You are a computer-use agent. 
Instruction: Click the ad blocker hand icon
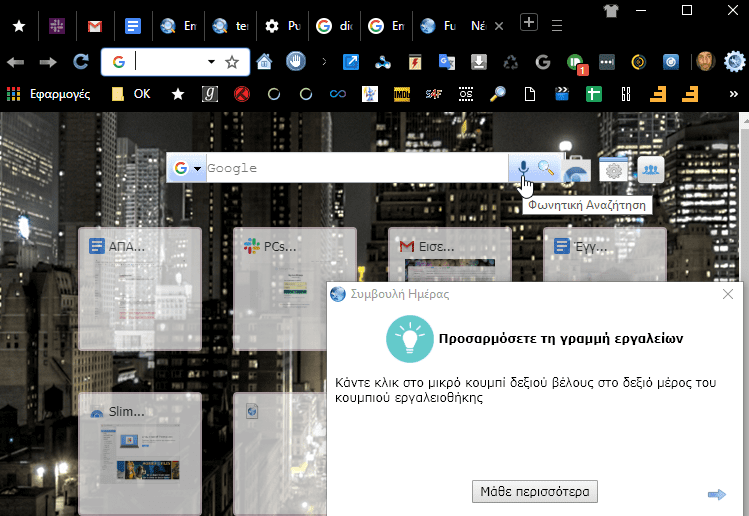click(296, 62)
